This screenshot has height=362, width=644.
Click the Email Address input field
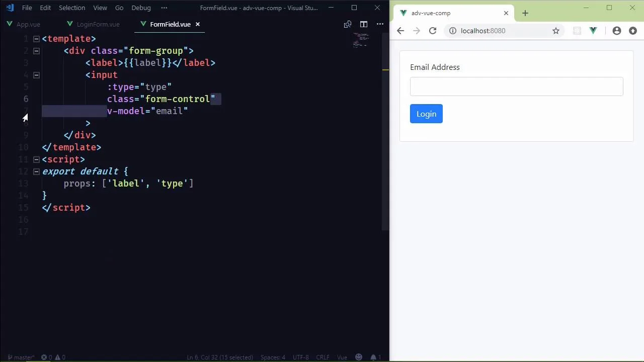coord(517,86)
